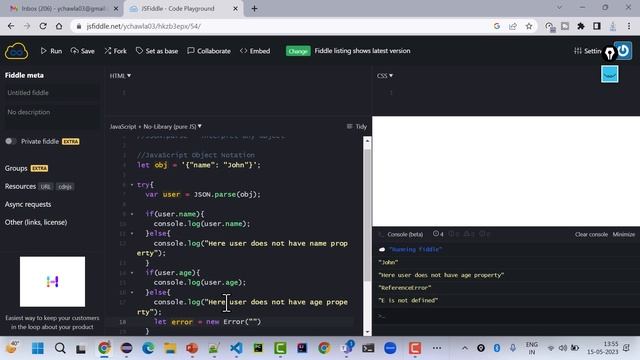Open browser Extensions puzzle icon
640x360 pixels.
(580, 26)
